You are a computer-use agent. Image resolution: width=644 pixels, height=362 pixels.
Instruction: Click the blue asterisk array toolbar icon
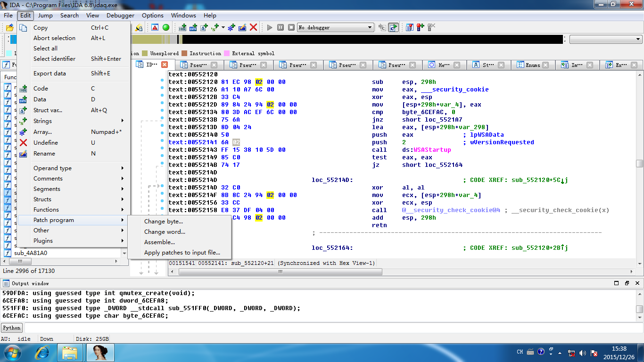[231, 27]
